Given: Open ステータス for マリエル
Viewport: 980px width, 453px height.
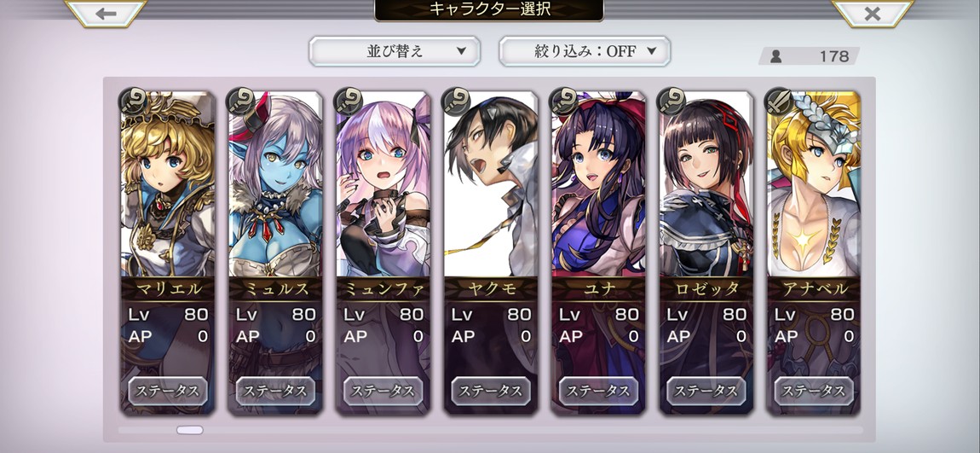Looking at the screenshot, I should [168, 391].
